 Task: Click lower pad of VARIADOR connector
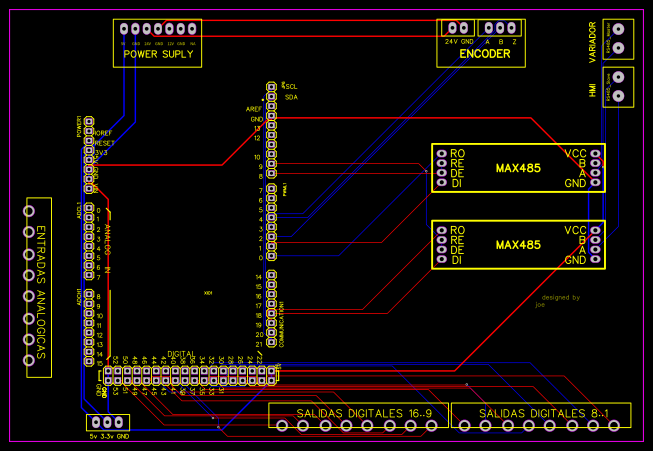point(618,48)
